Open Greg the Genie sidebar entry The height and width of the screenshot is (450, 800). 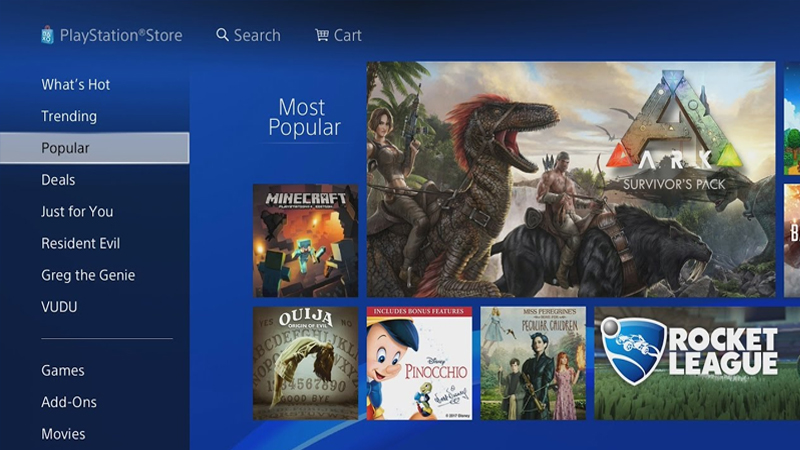tap(88, 275)
